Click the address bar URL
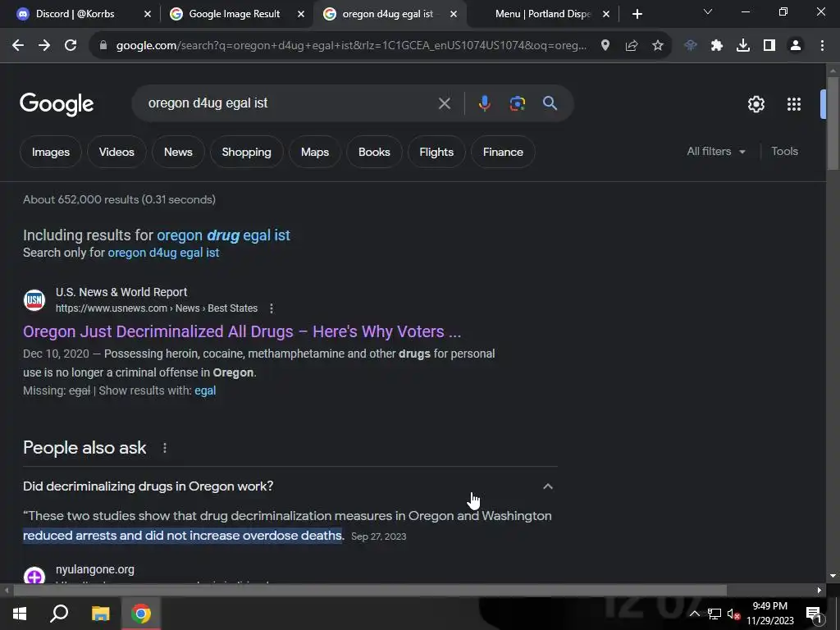This screenshot has height=630, width=840. [x=351, y=46]
